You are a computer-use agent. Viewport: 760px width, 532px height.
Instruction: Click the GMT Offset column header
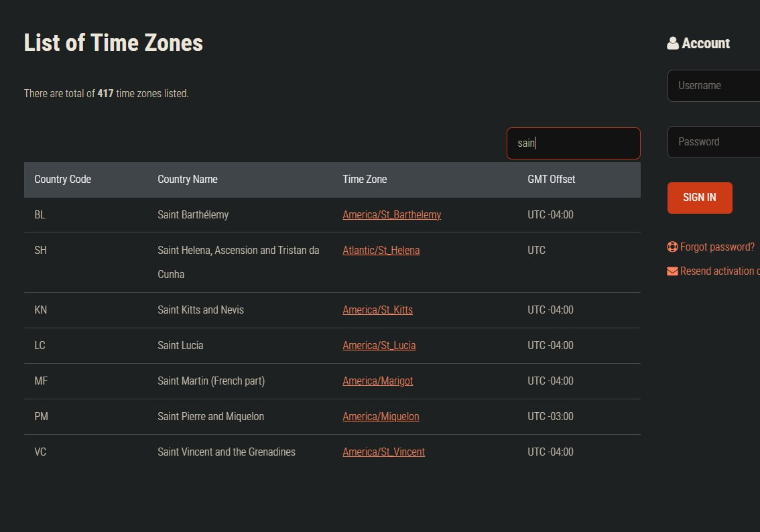[551, 180]
